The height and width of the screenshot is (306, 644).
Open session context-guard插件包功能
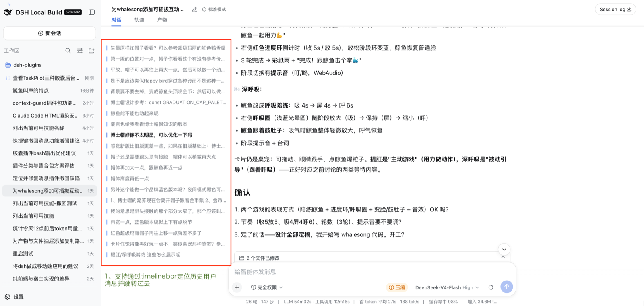[x=50, y=103]
